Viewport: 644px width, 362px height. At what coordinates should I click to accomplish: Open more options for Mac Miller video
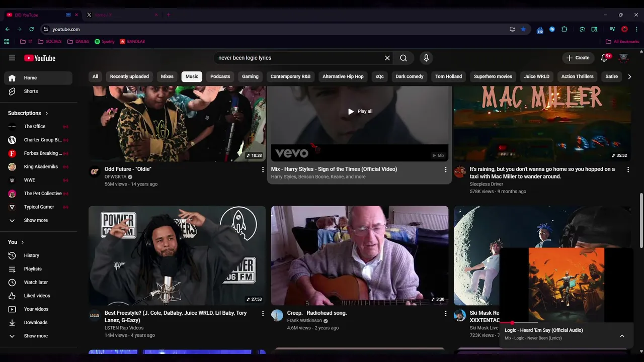[x=628, y=170]
